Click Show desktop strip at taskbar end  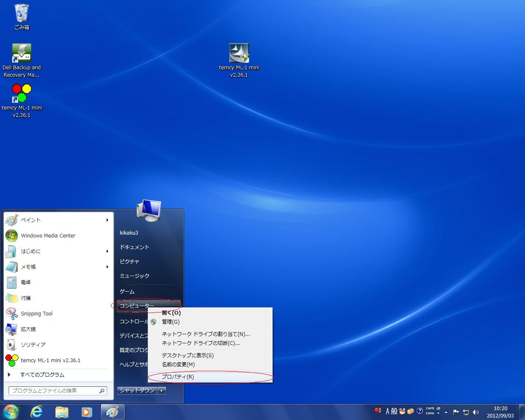[x=522, y=412]
